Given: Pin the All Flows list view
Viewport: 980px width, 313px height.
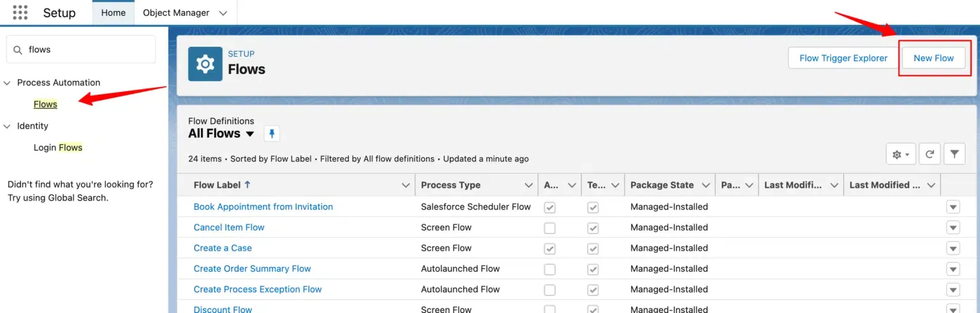Looking at the screenshot, I should [272, 134].
